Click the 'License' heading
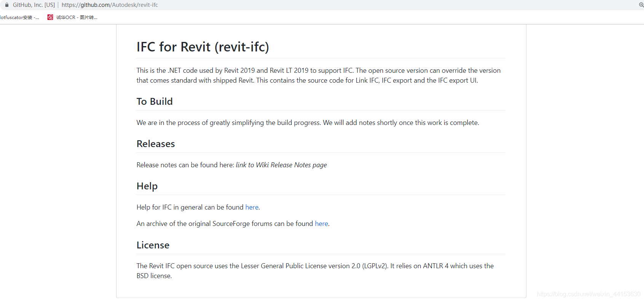 pos(153,245)
